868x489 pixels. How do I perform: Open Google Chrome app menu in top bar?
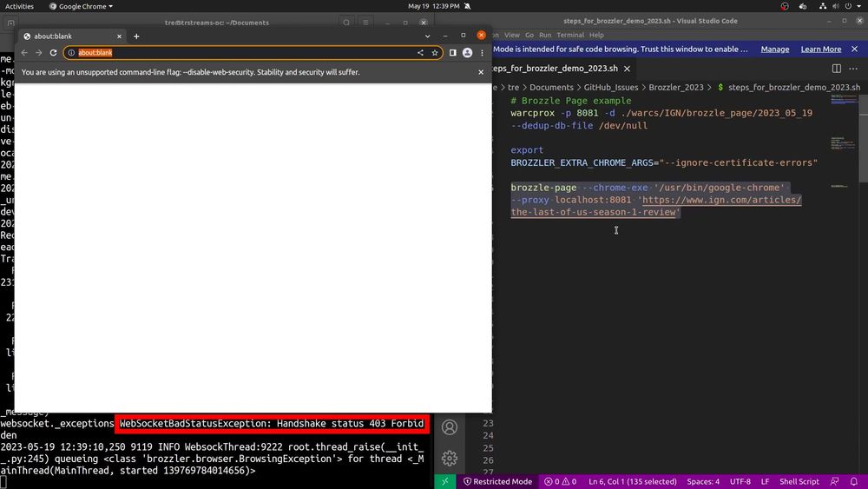[x=81, y=6]
